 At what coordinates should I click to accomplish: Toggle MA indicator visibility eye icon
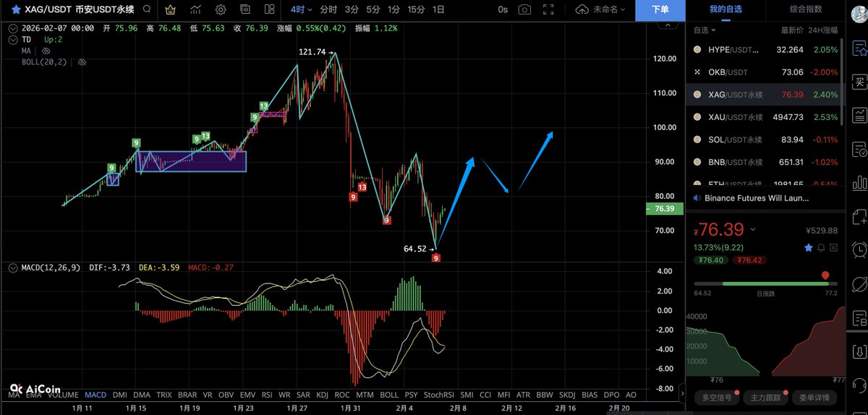pos(46,51)
